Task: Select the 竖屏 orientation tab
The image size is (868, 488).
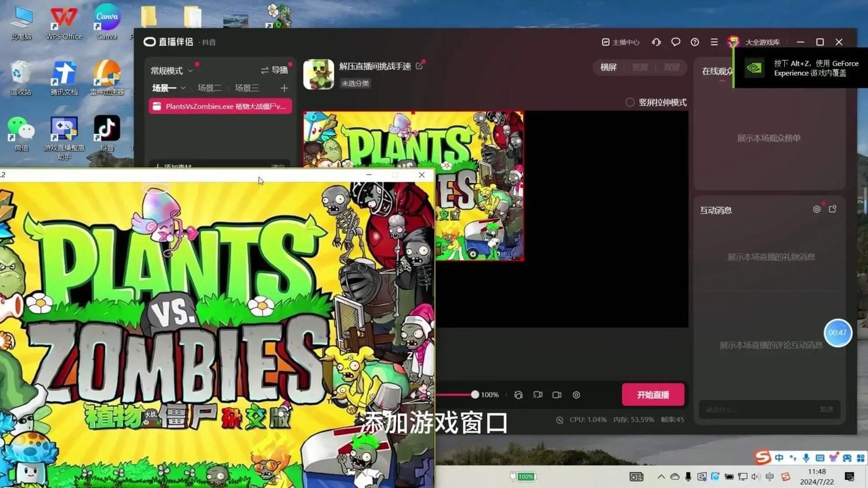Action: point(640,68)
